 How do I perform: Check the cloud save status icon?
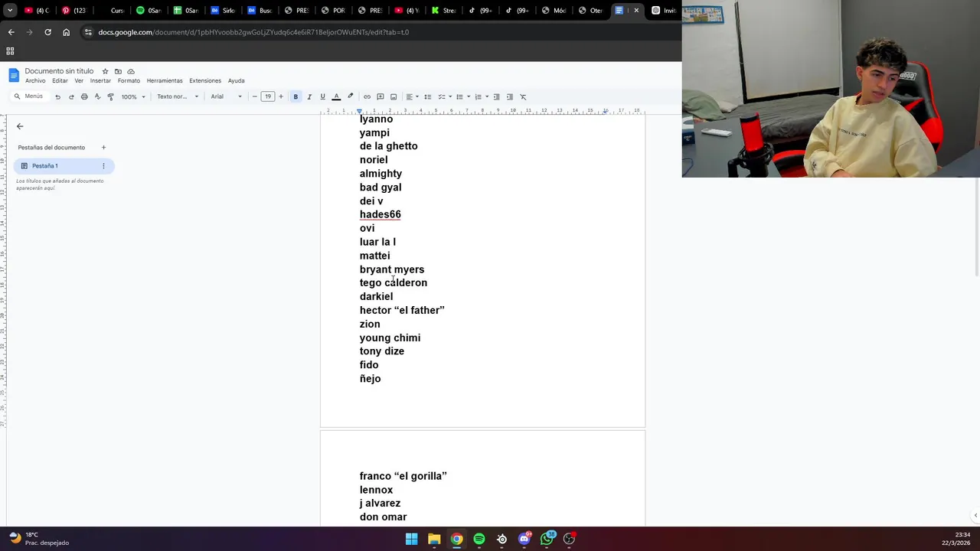pos(131,71)
